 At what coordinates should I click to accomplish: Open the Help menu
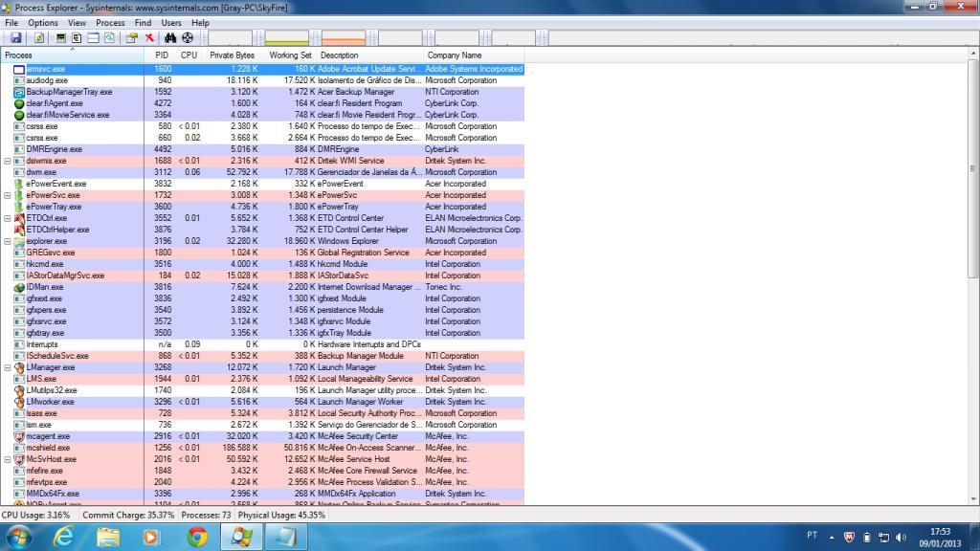pos(200,23)
